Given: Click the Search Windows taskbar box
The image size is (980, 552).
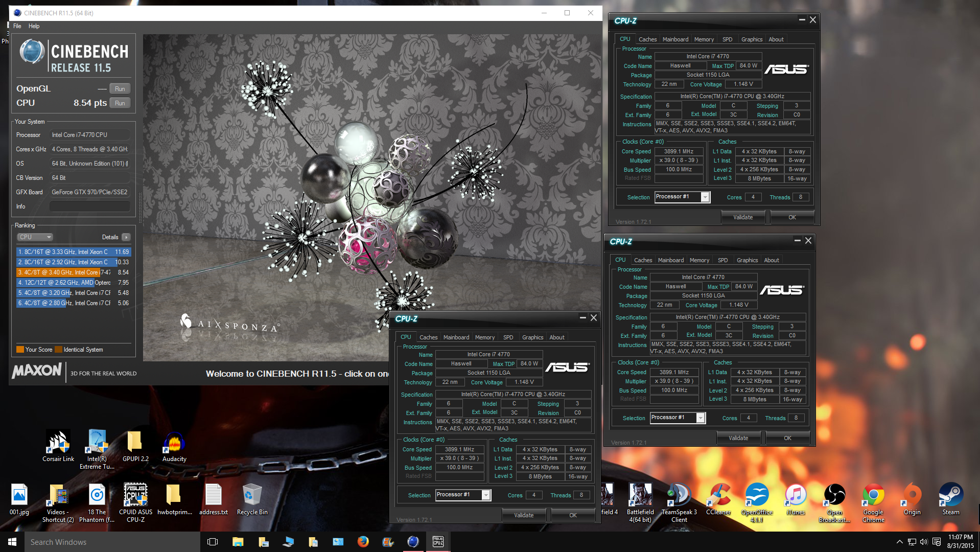Looking at the screenshot, I should (112, 542).
